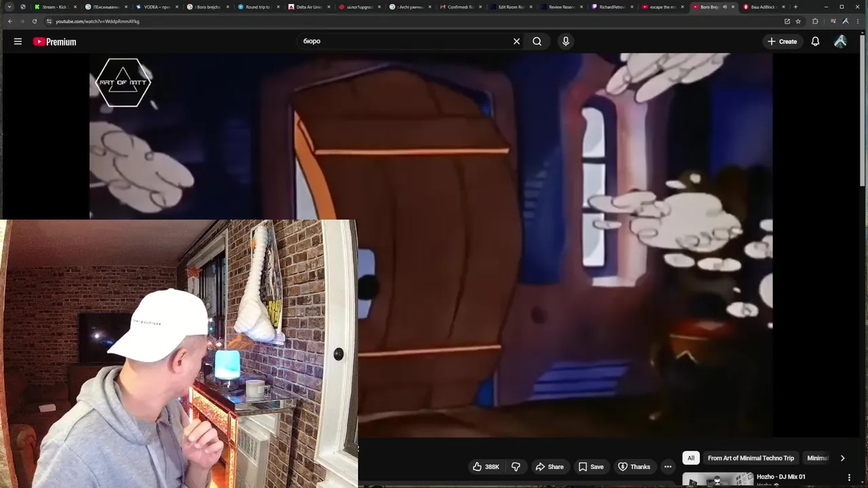This screenshot has width=868, height=488.
Task: Mute audio on Boris Brejcha tab
Action: point(724,7)
